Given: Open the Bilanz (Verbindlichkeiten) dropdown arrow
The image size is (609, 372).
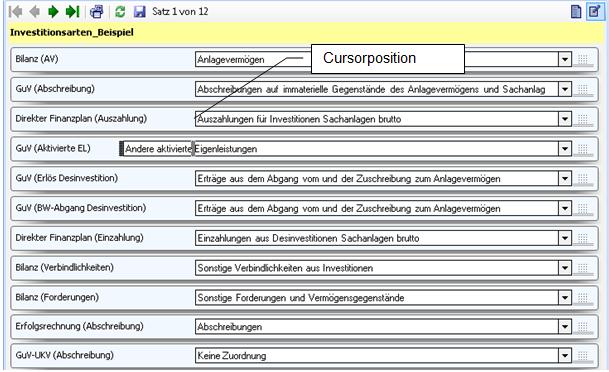Looking at the screenshot, I should coord(565,268).
